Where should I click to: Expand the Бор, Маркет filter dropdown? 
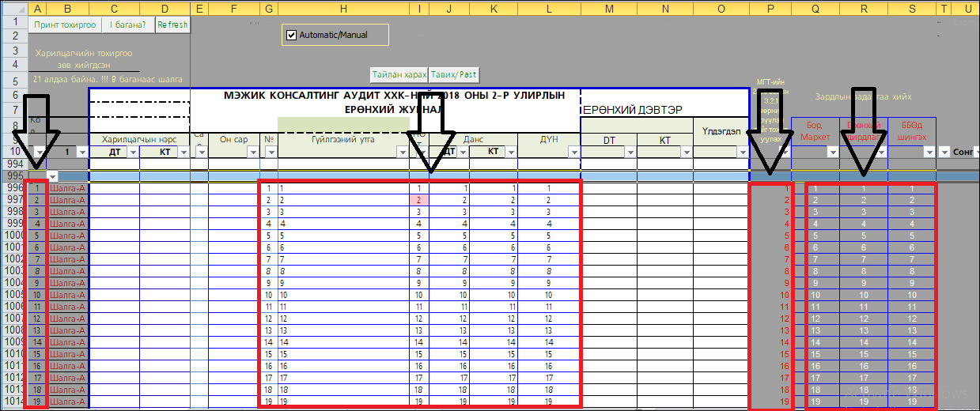coord(832,152)
